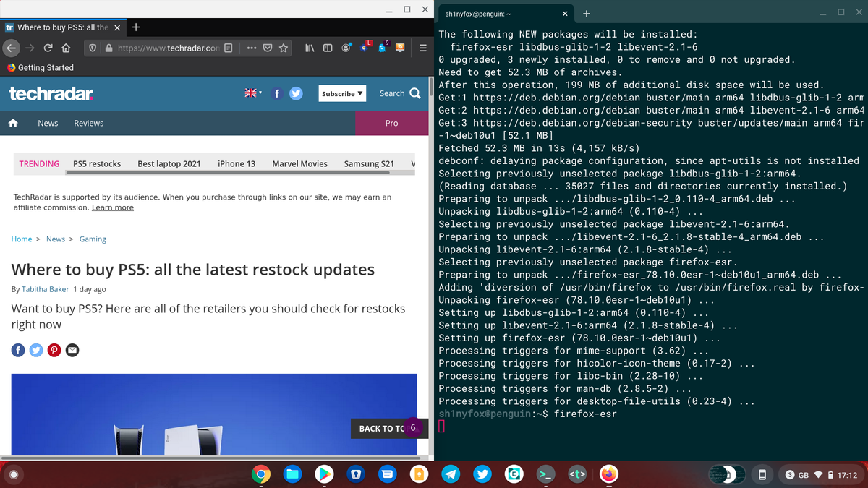Open the Firefox hamburger menu
The width and height of the screenshot is (868, 488).
422,48
